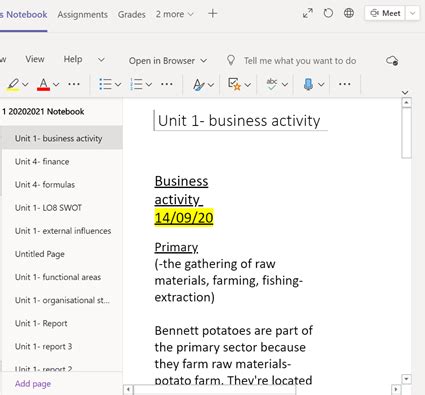Open Unit 1- business activity page
The image size is (425, 395).
click(x=62, y=138)
